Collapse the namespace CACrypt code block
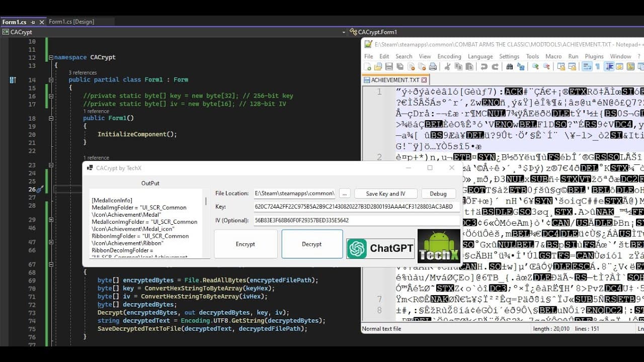644x362 pixels. tap(51, 58)
